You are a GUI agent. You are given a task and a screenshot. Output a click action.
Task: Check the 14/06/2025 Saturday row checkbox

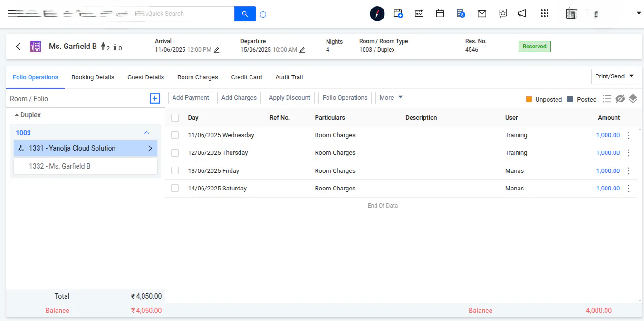[175, 188]
